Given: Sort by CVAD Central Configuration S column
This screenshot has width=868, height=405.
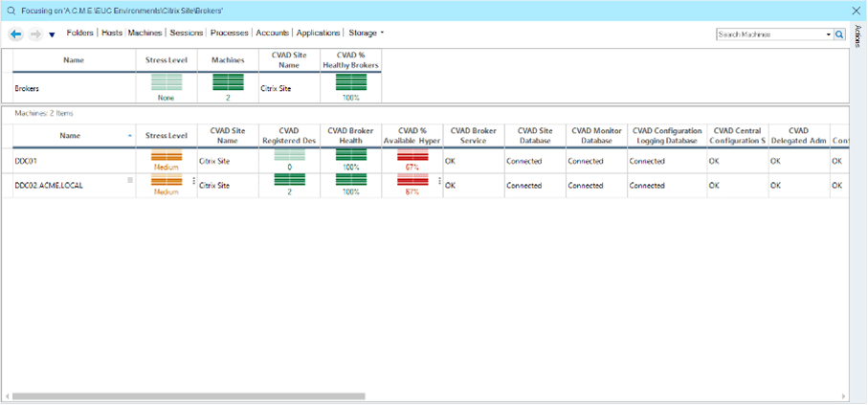Looking at the screenshot, I should [738, 136].
